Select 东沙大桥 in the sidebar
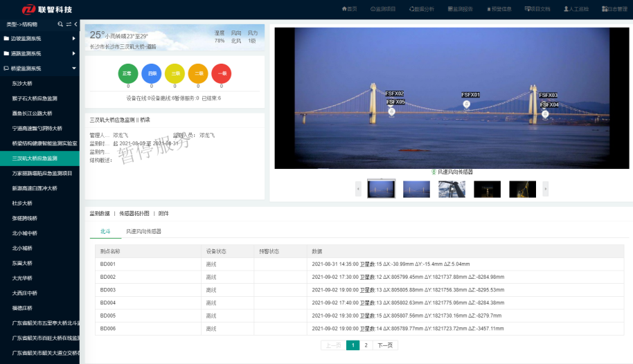Image resolution: width=633 pixels, height=364 pixels. 22,84
